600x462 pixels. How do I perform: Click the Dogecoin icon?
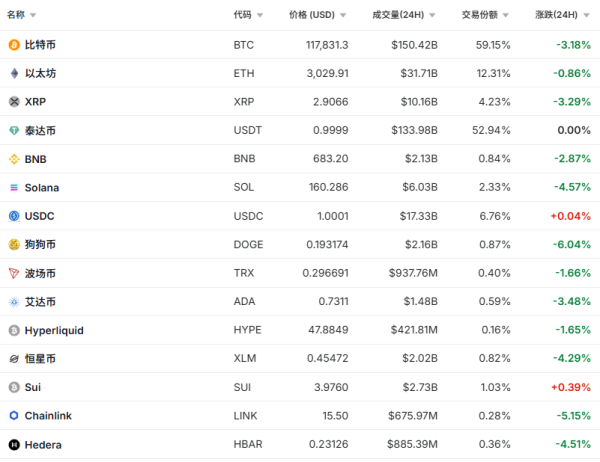[x=14, y=244]
